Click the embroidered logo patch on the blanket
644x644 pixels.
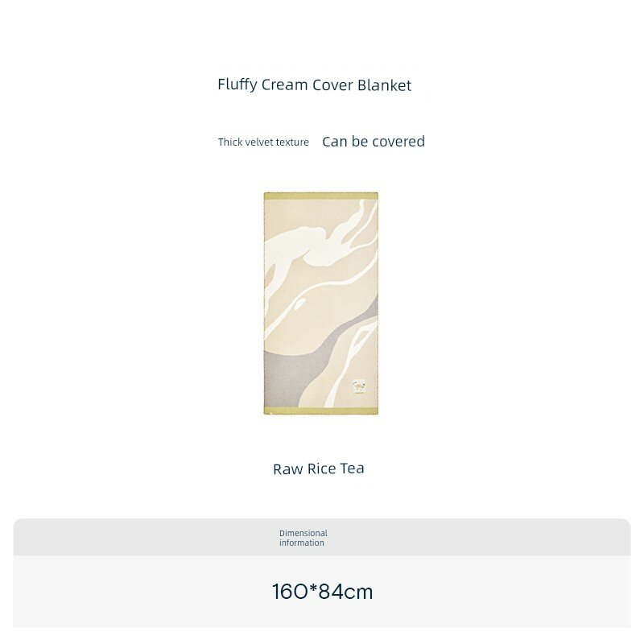click(x=359, y=387)
